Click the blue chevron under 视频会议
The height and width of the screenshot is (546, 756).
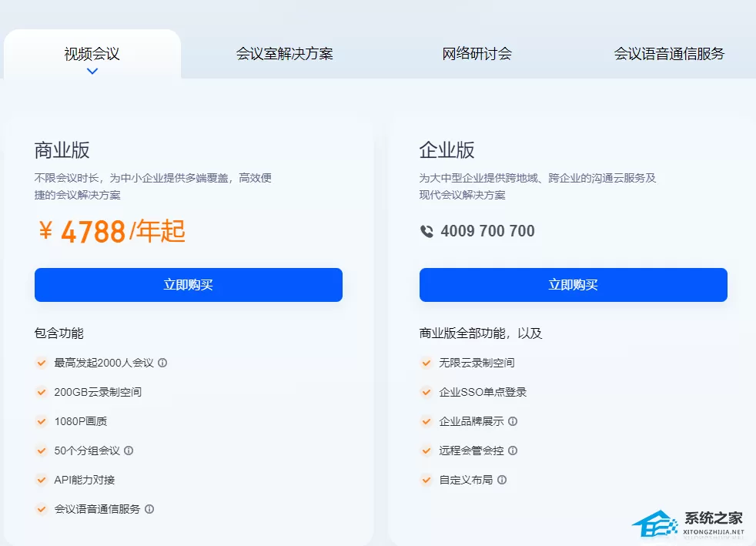(92, 71)
